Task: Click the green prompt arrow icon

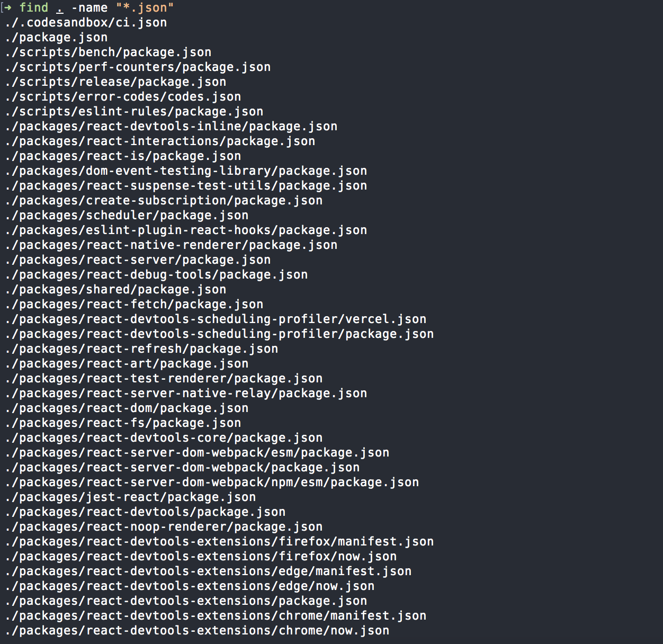Action: [x=8, y=7]
